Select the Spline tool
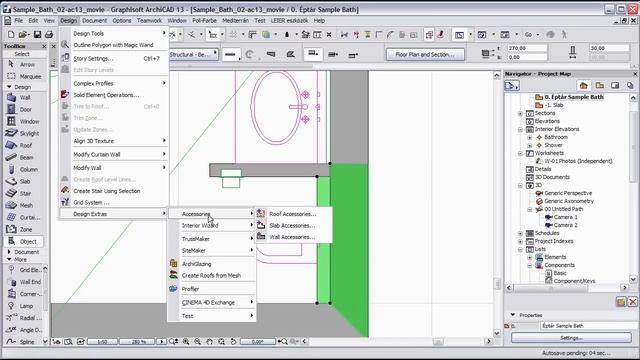The width and height of the screenshot is (640, 360). click(21, 342)
